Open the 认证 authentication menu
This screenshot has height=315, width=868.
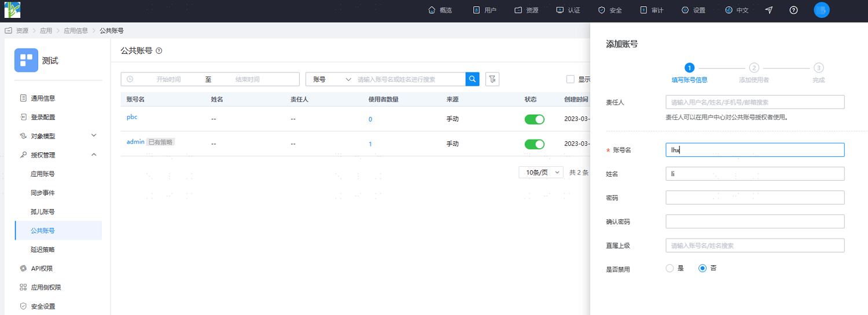tap(568, 10)
